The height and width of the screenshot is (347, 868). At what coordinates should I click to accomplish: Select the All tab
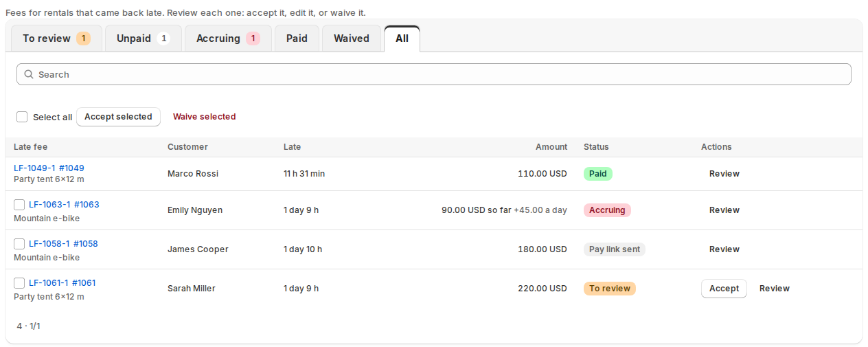point(402,38)
